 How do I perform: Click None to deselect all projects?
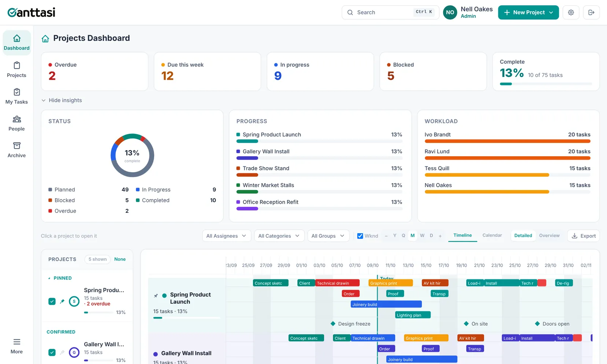[x=120, y=259]
